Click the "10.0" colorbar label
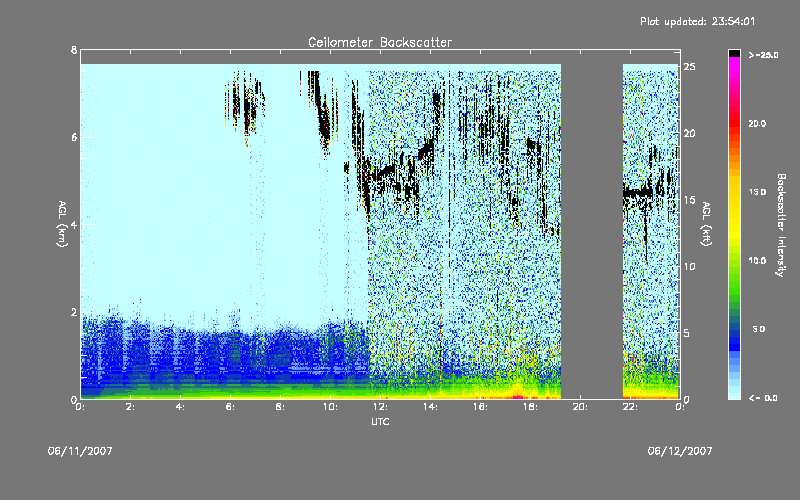The width and height of the screenshot is (800, 500). click(x=757, y=261)
